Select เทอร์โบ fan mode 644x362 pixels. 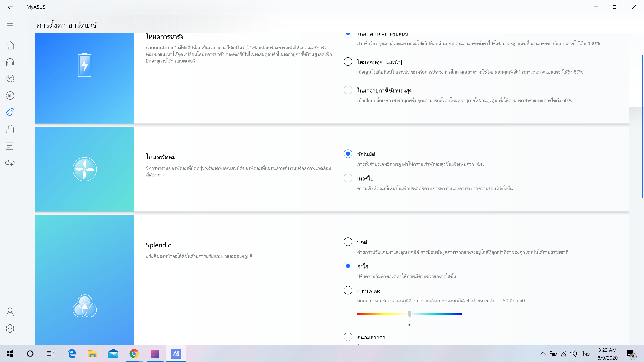[348, 178]
